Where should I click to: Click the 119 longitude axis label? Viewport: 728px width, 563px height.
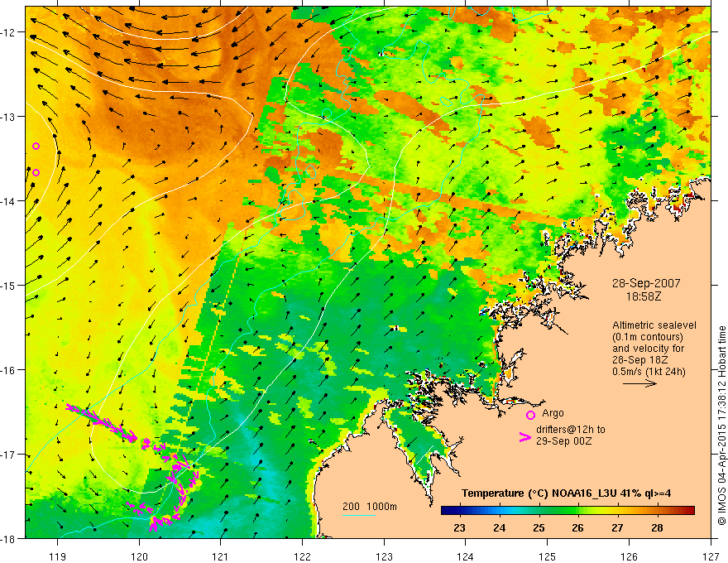click(58, 556)
